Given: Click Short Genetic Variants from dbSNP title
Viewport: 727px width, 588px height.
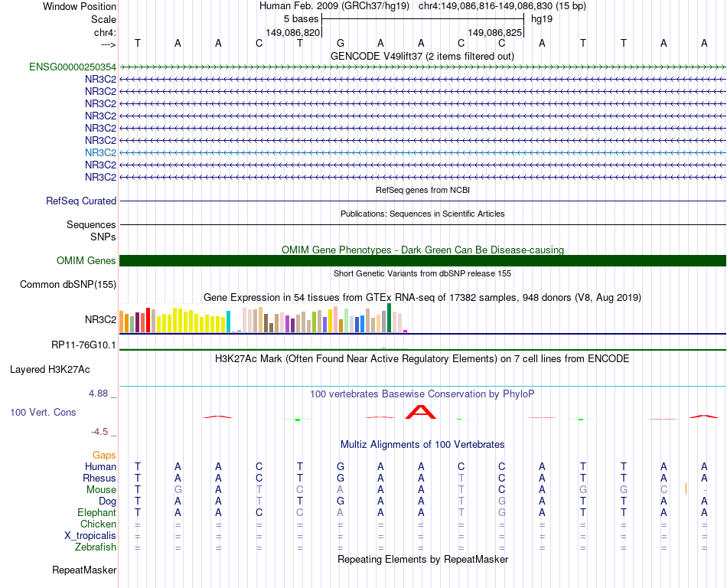Looking at the screenshot, I should click(422, 273).
